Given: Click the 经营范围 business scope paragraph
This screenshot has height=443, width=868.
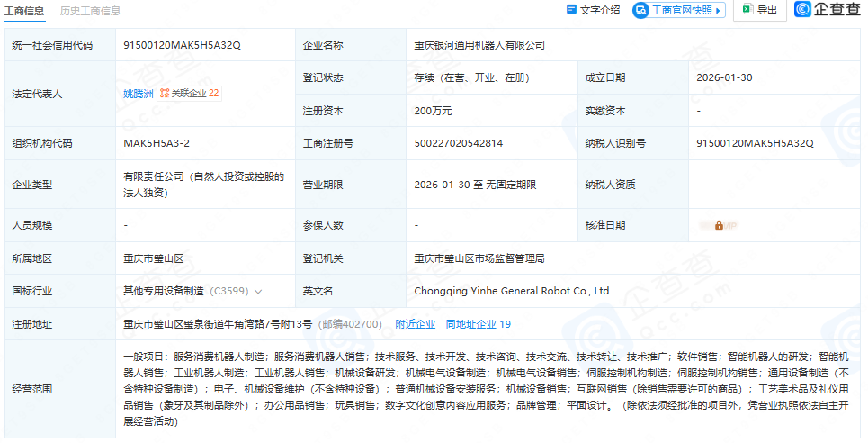Looking at the screenshot, I should [486, 390].
